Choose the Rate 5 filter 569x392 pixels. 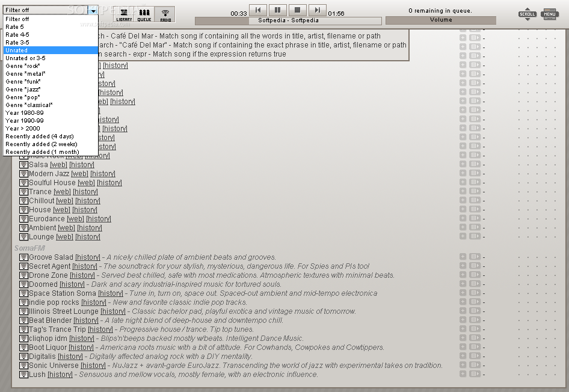click(51, 27)
